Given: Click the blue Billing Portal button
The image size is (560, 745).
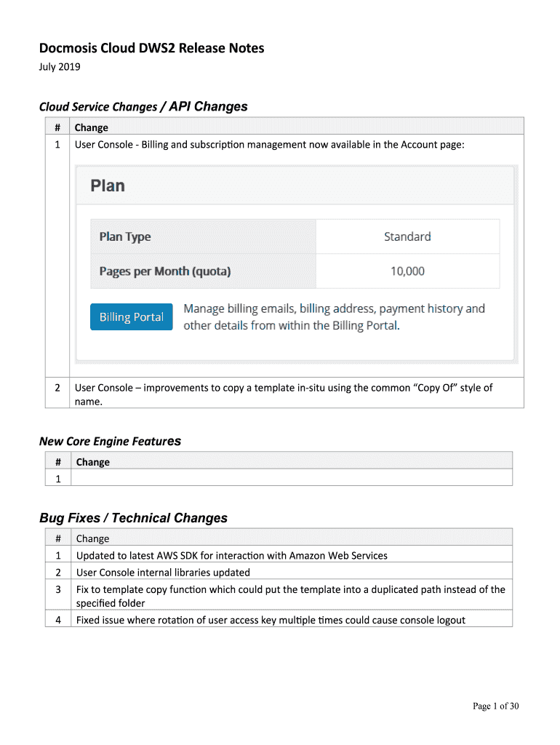Looking at the screenshot, I should (x=132, y=317).
